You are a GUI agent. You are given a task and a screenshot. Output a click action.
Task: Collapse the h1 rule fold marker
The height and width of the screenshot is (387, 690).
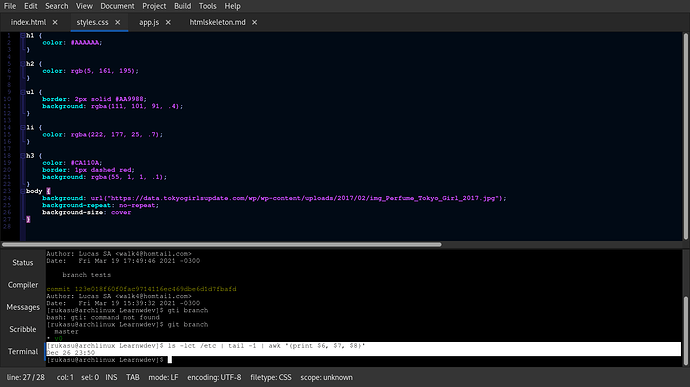click(x=22, y=35)
